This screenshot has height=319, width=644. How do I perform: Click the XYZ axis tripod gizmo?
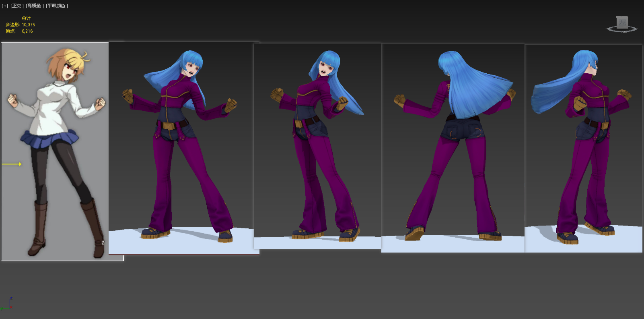(7, 304)
